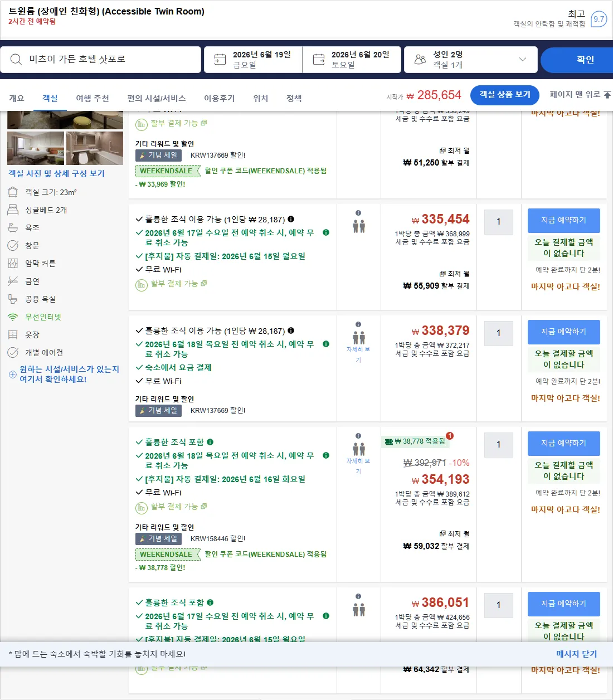This screenshot has height=700, width=613.
Task: Open the bedroom room photo thumbnail
Action: tap(36, 148)
